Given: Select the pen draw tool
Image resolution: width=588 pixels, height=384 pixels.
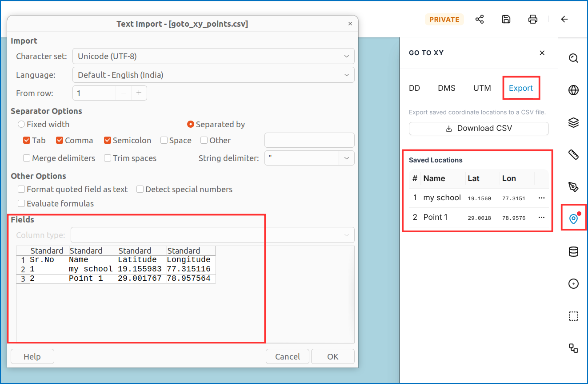Looking at the screenshot, I should pos(574,186).
